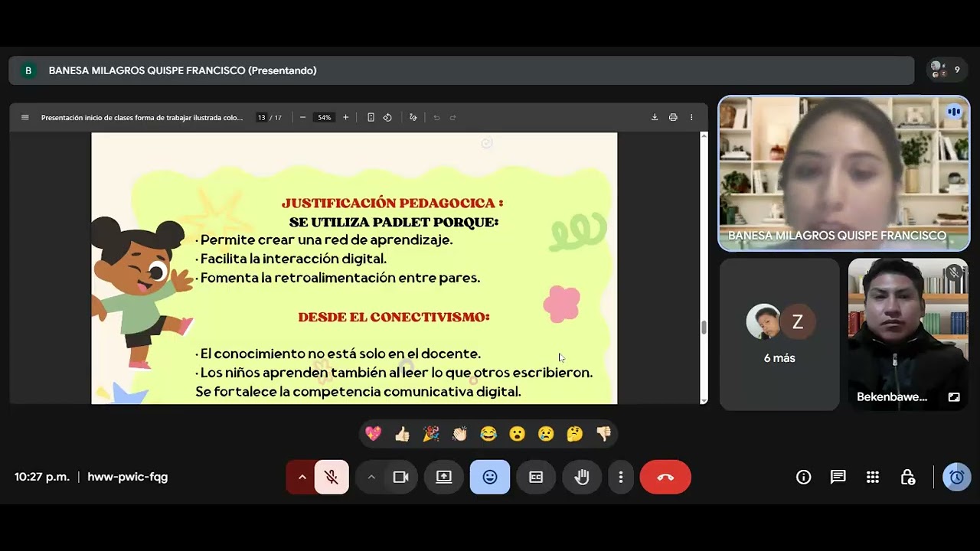Toggle the reactions emoji bar
This screenshot has width=980, height=551.
[x=490, y=477]
